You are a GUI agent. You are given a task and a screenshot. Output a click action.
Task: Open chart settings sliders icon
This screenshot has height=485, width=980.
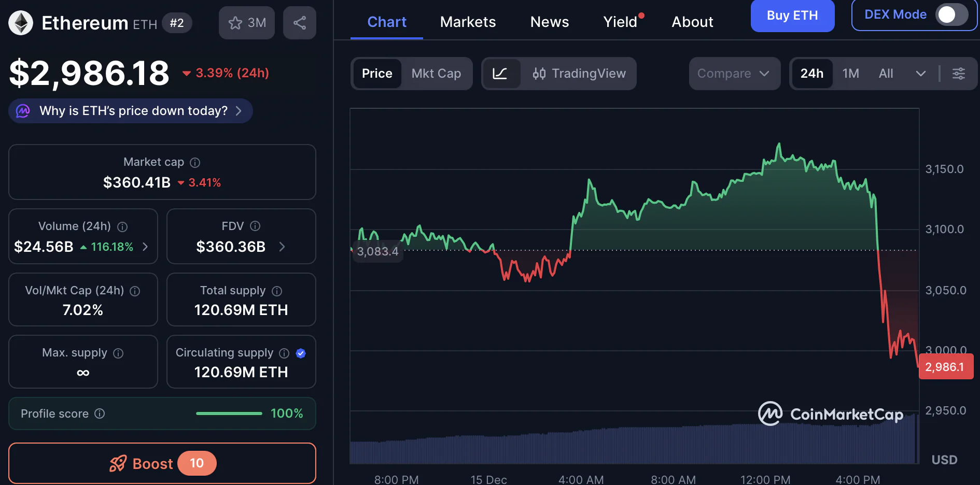(958, 74)
